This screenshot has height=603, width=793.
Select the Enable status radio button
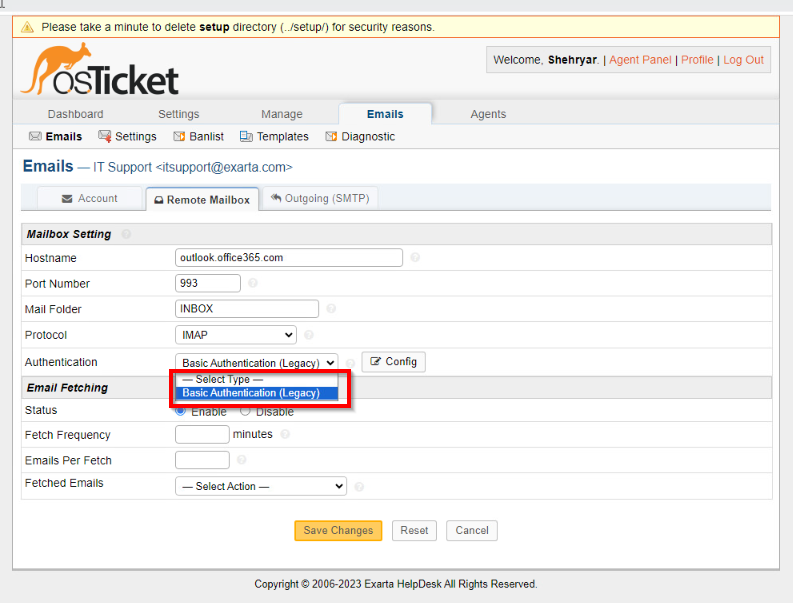click(181, 411)
